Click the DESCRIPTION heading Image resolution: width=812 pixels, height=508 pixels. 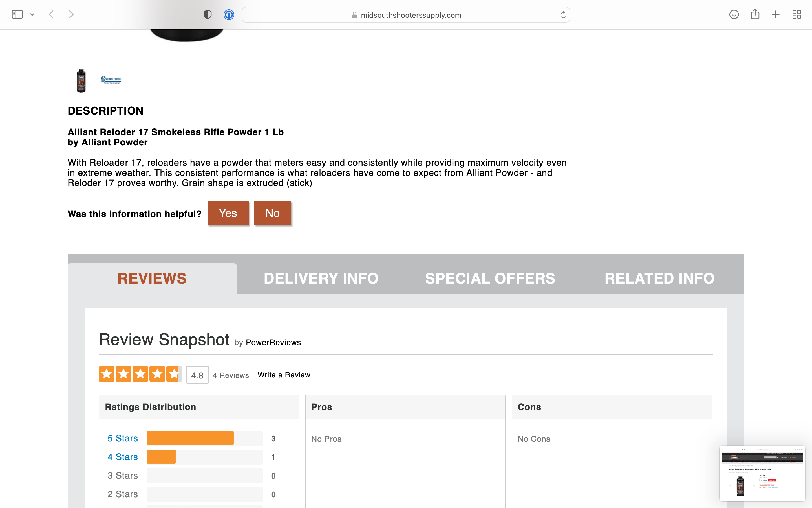pyautogui.click(x=105, y=111)
